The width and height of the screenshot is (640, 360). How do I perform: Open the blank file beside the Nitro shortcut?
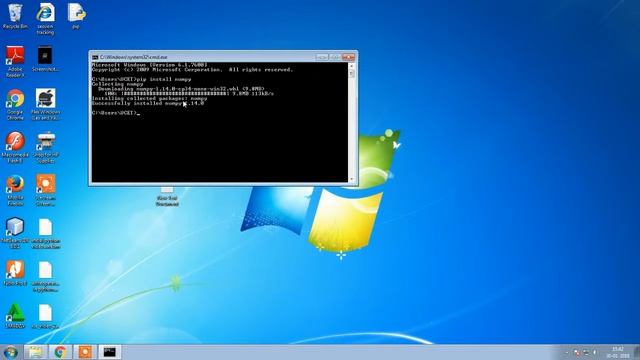point(45,277)
